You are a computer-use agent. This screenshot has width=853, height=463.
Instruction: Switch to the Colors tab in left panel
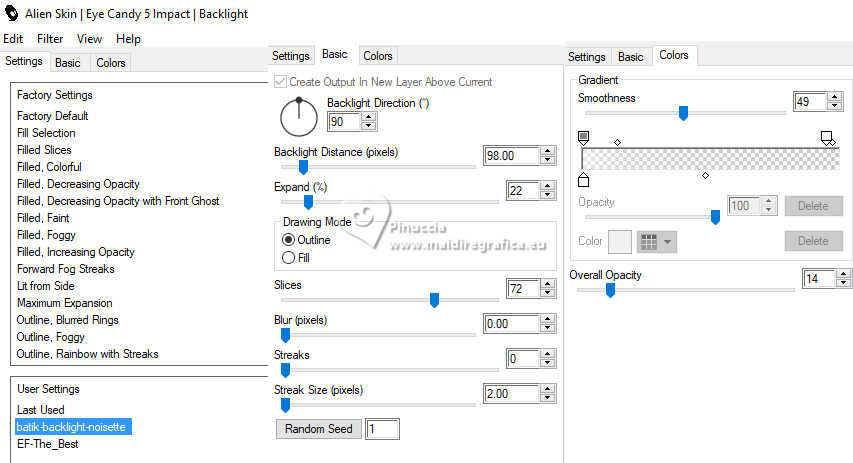111,62
